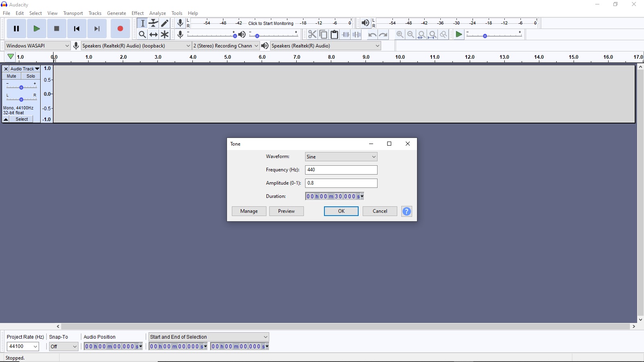Open the Waveform dropdown in Tone dialog
644x362 pixels.
click(341, 157)
